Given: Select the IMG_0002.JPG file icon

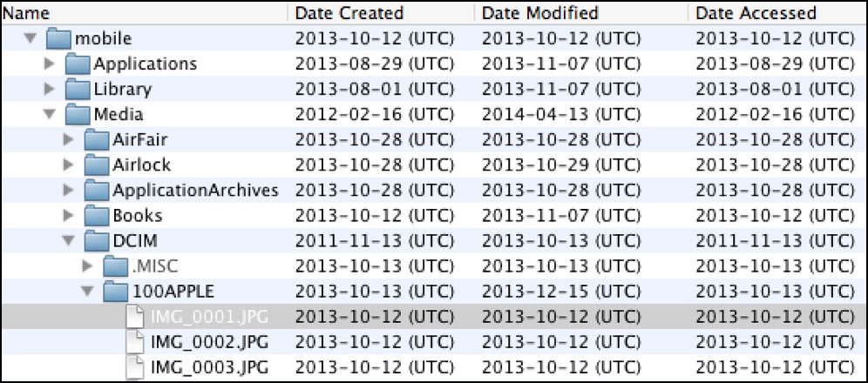Looking at the screenshot, I should pyautogui.click(x=136, y=342).
